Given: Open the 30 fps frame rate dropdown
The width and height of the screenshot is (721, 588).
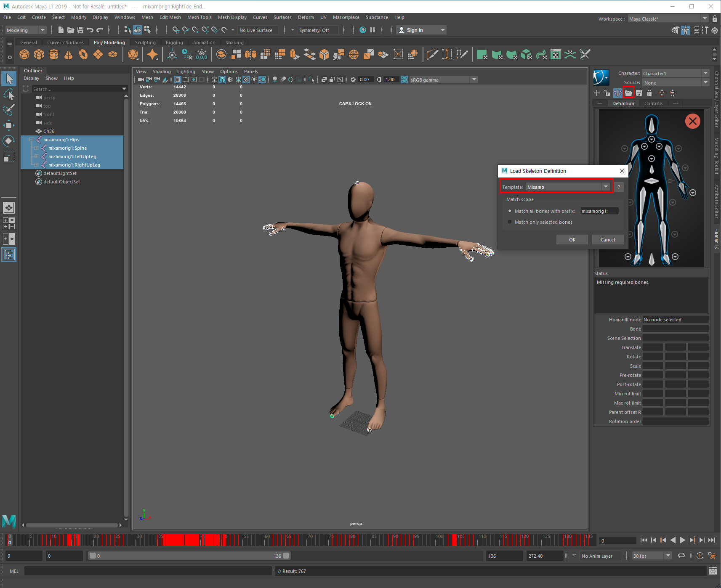Looking at the screenshot, I should (x=652, y=556).
